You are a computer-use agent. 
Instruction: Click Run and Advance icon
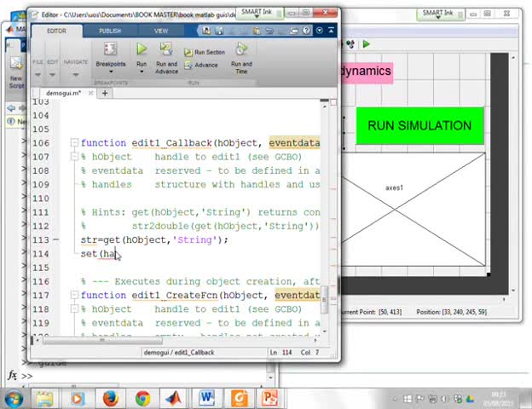click(166, 49)
